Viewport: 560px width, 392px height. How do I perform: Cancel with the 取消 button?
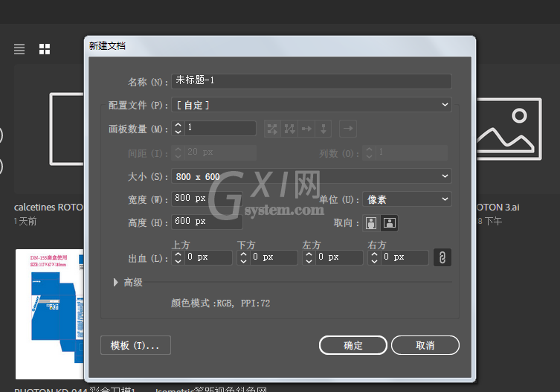(425, 345)
